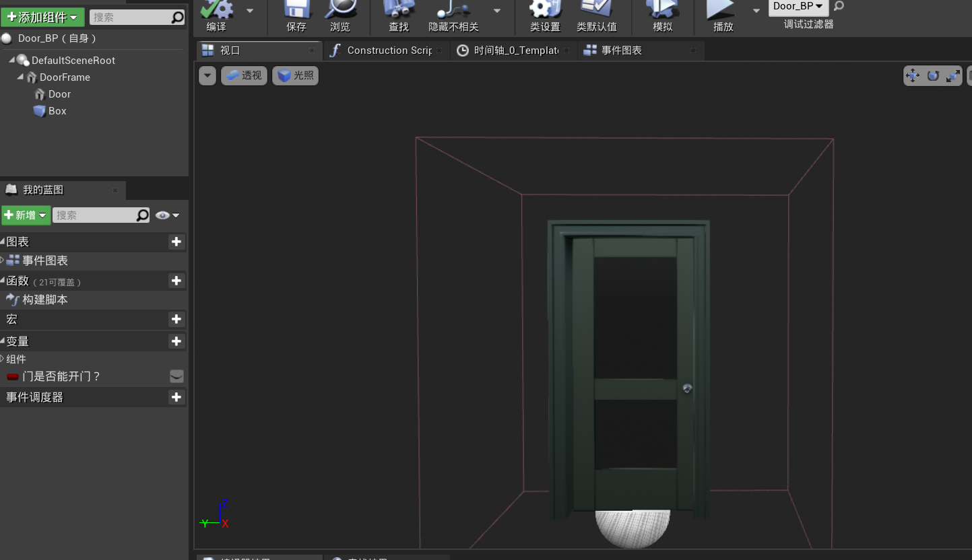Collapse the DefaultSceneRoot tree arrow

pyautogui.click(x=11, y=61)
